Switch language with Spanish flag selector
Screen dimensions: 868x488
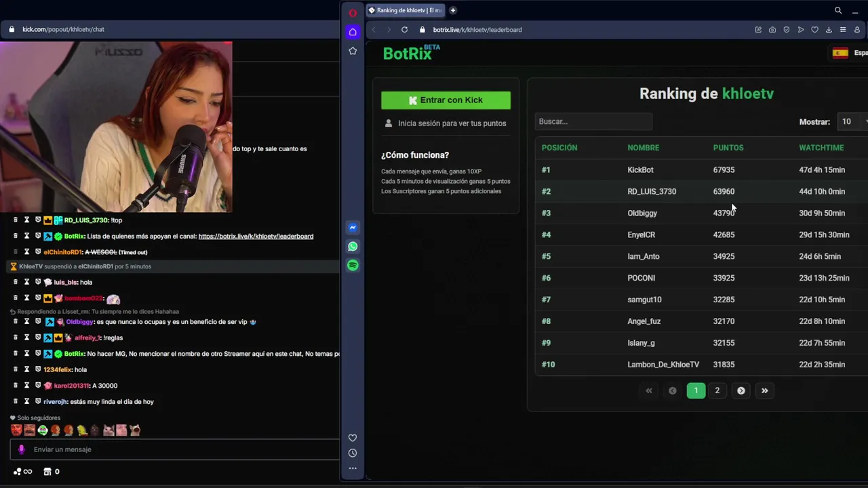849,53
